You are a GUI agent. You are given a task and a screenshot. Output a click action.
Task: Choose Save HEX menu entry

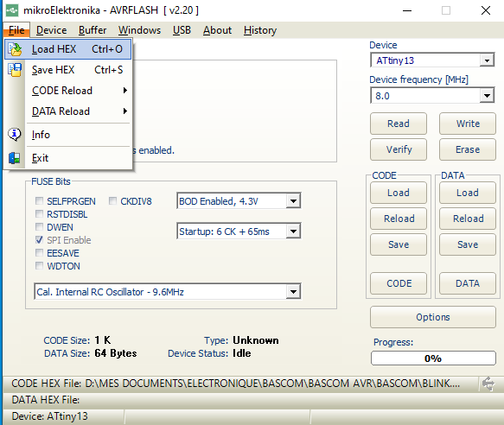(68, 70)
